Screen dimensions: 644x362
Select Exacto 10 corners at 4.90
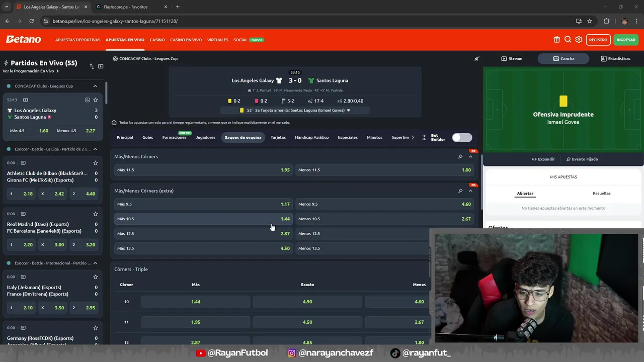pos(307,302)
